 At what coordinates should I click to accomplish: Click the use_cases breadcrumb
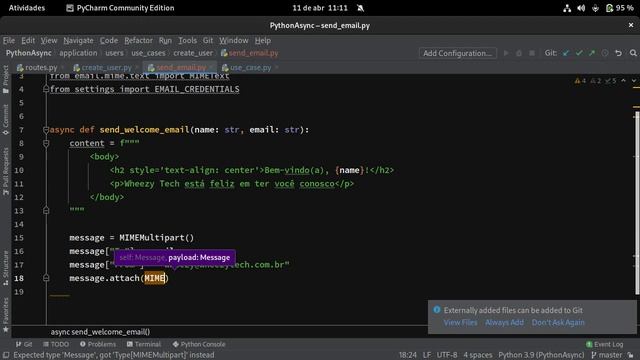click(148, 53)
